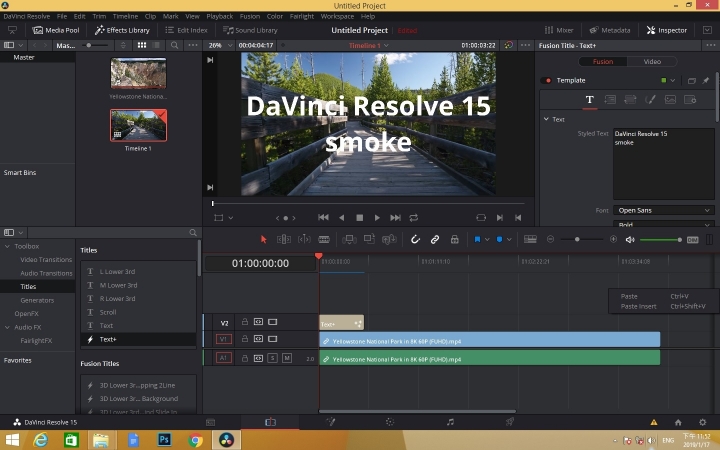Show the Mixer panel
The image size is (720, 450).
click(559, 30)
